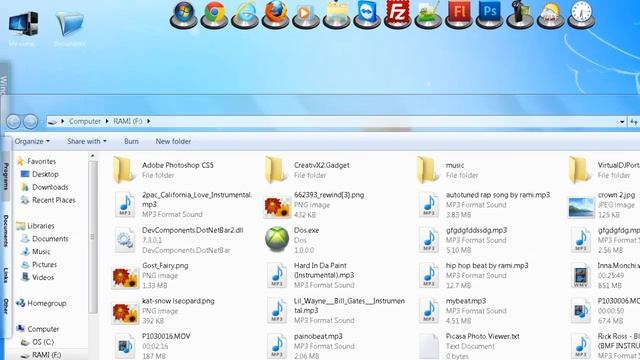Open the Documents desktop folder icon
The height and width of the screenshot is (360, 640).
69,28
